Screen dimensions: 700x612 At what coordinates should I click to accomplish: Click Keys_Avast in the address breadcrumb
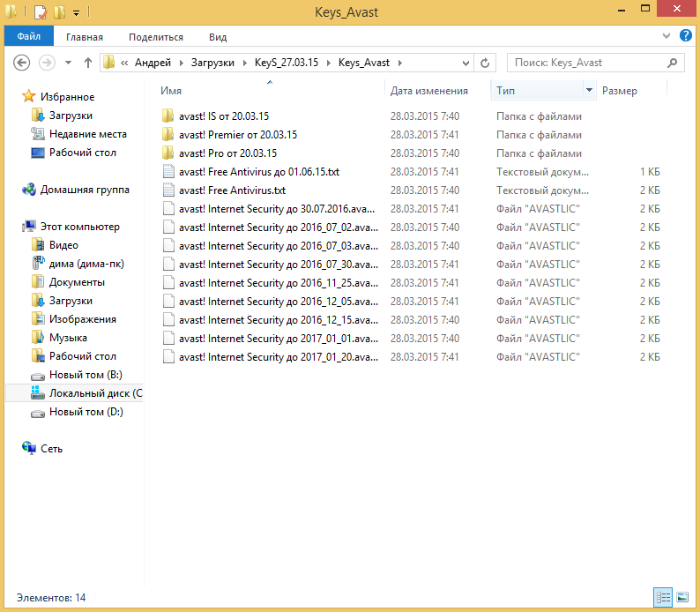(364, 63)
